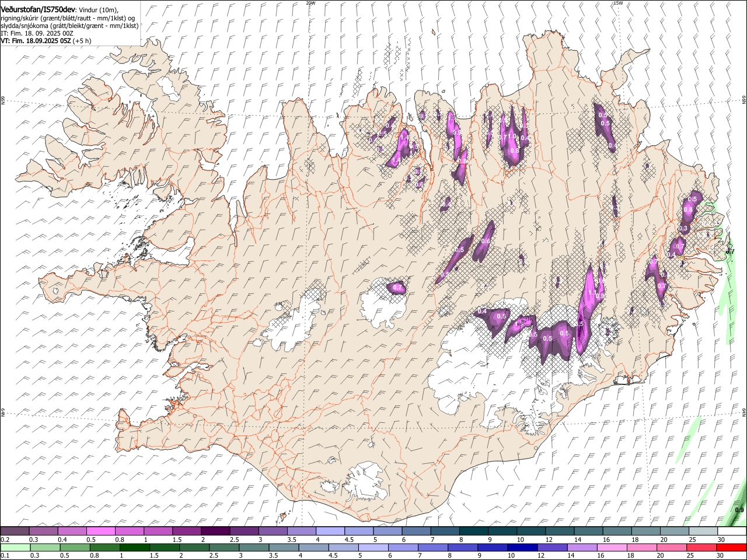The height and width of the screenshot is (560, 747).
Task: Click the white 30 swatch ending the upper legend row
Action: (732, 531)
